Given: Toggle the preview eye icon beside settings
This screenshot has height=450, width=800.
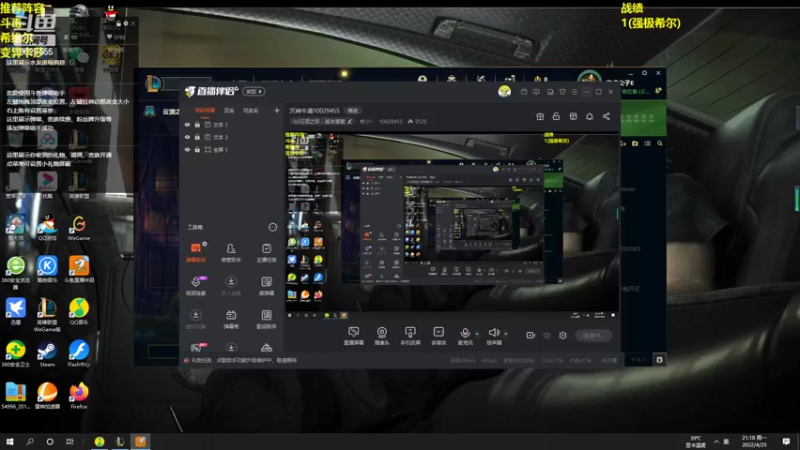Looking at the screenshot, I should tap(547, 335).
